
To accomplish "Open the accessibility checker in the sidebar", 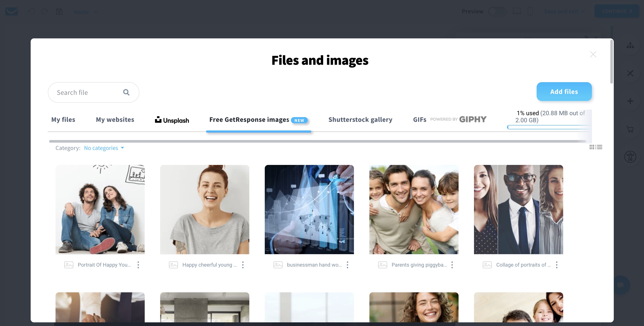I will coord(630,157).
